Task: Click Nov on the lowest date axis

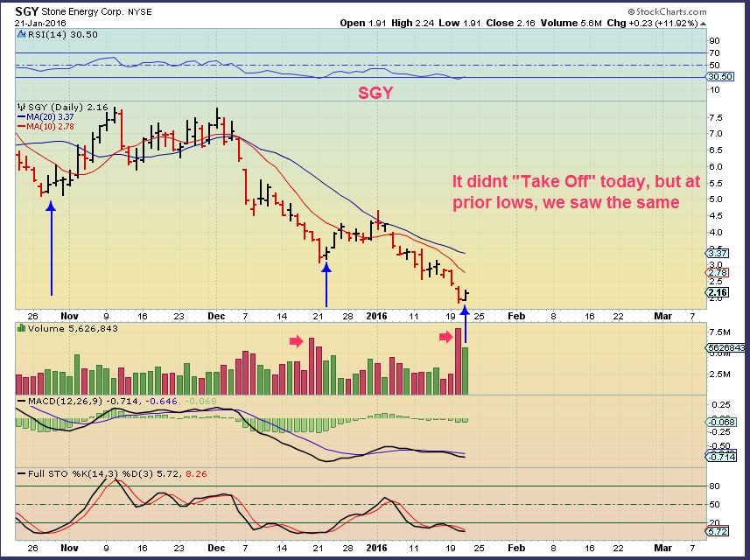Action: point(69,548)
